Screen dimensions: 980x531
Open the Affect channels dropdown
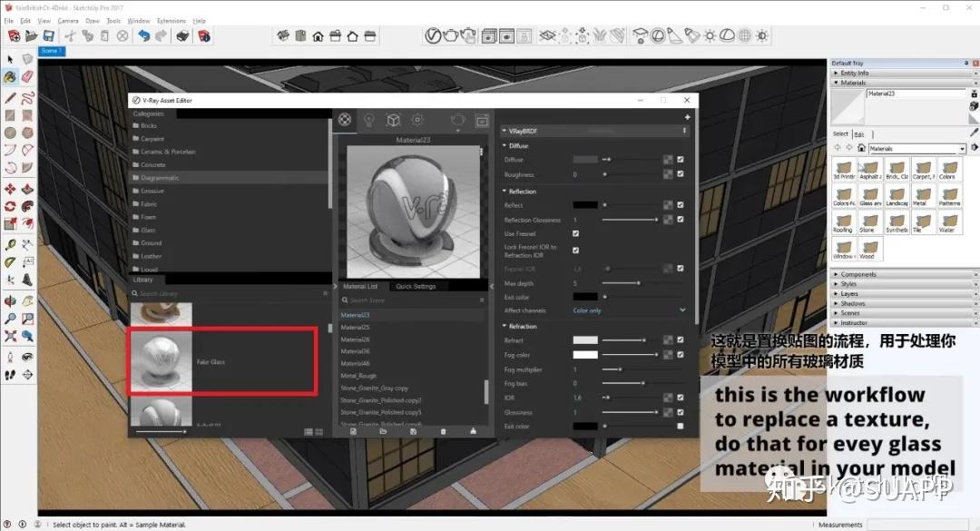pyautogui.click(x=629, y=310)
